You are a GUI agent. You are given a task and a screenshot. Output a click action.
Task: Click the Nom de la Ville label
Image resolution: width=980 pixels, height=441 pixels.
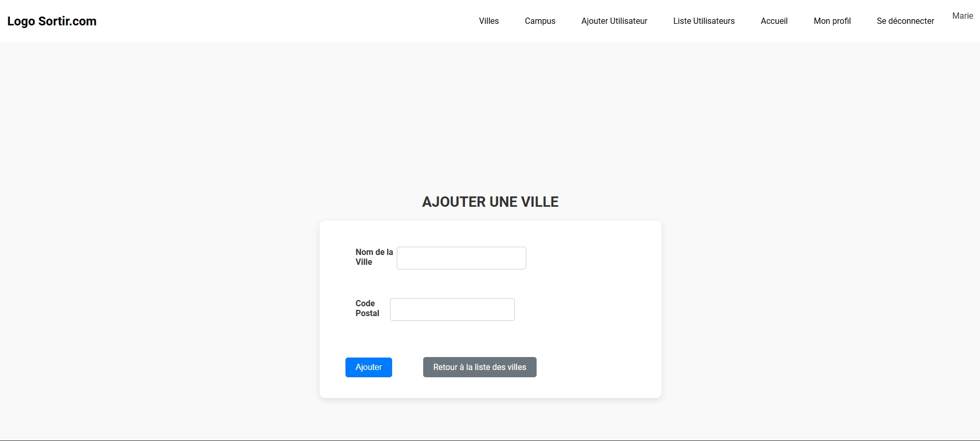pyautogui.click(x=374, y=257)
